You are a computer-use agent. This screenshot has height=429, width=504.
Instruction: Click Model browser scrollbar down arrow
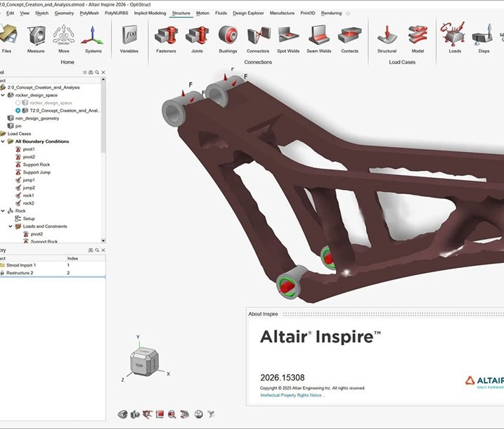pyautogui.click(x=103, y=241)
